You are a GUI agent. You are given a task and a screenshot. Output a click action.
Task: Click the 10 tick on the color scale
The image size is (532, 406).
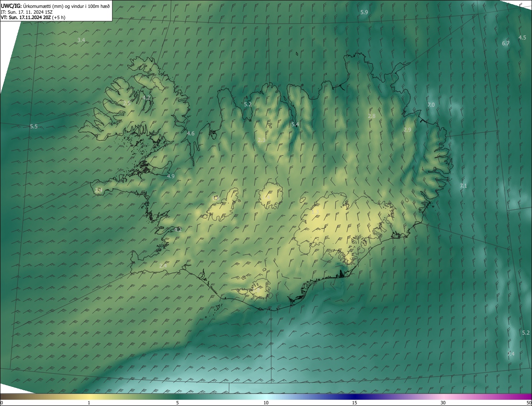pos(266,403)
